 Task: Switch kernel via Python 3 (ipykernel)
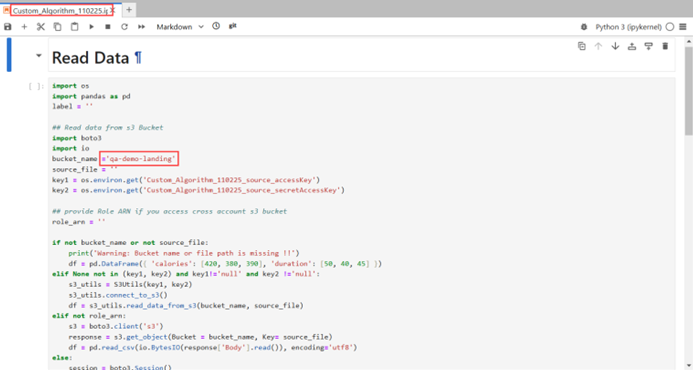pyautogui.click(x=628, y=27)
